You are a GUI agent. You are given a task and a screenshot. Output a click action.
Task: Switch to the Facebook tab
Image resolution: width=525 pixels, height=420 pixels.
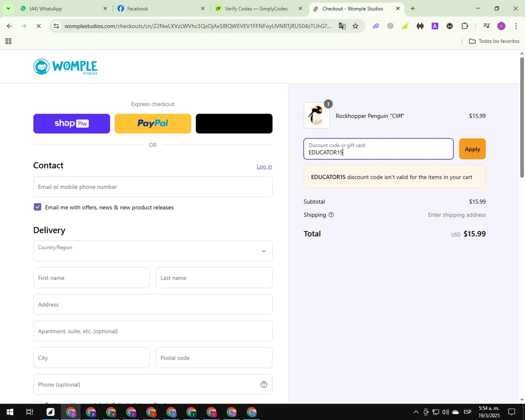(161, 8)
